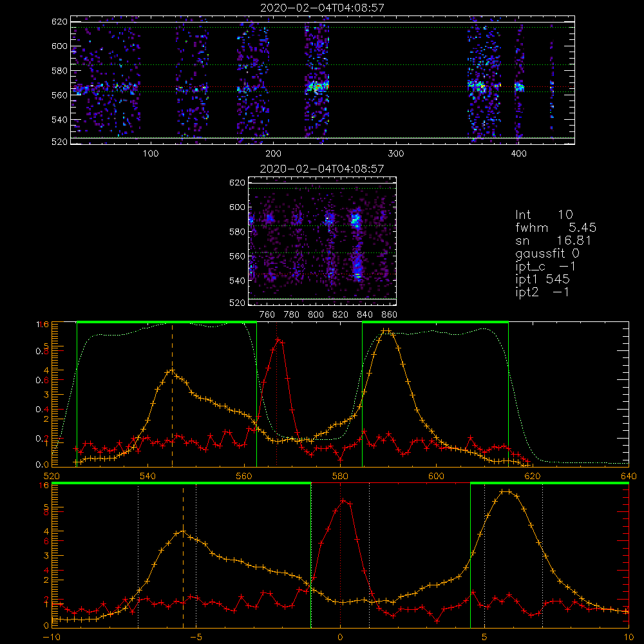
Task: Click the 'ipt1 545' parameter text
Action: click(542, 279)
